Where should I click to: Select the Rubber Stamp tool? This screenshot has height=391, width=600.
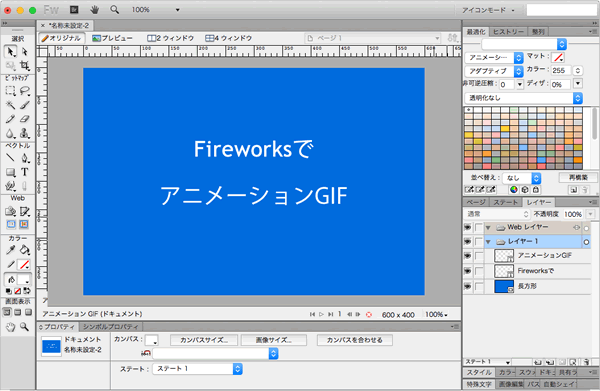(24, 133)
